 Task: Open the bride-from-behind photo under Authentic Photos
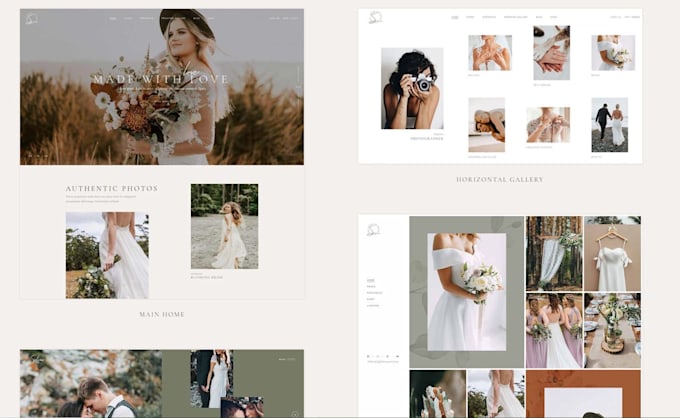tap(107, 255)
